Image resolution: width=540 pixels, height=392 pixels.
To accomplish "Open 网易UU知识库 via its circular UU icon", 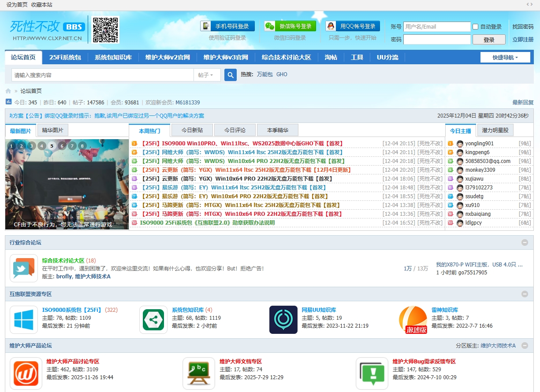I will pyautogui.click(x=283, y=319).
